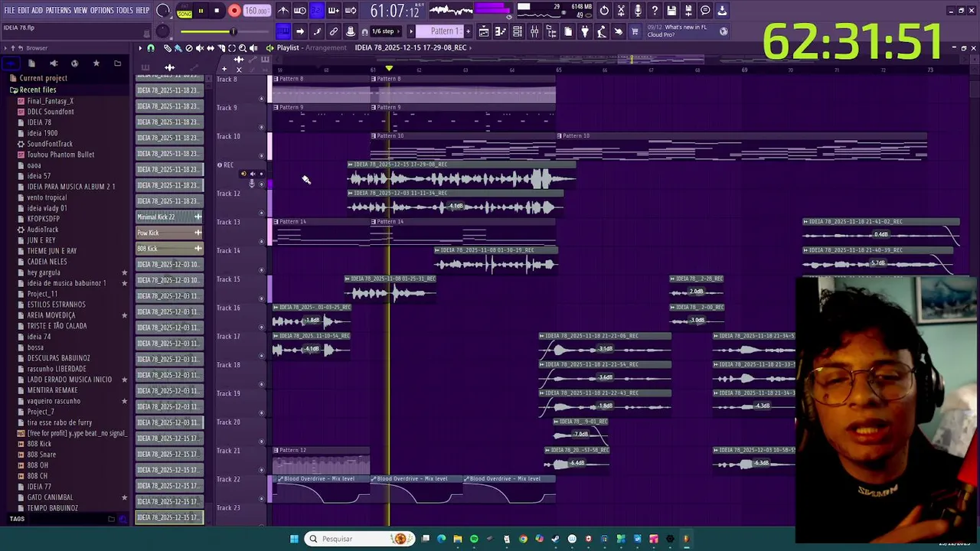980x551 pixels.
Task: Open the Piano roll view icon
Action: coord(501,31)
